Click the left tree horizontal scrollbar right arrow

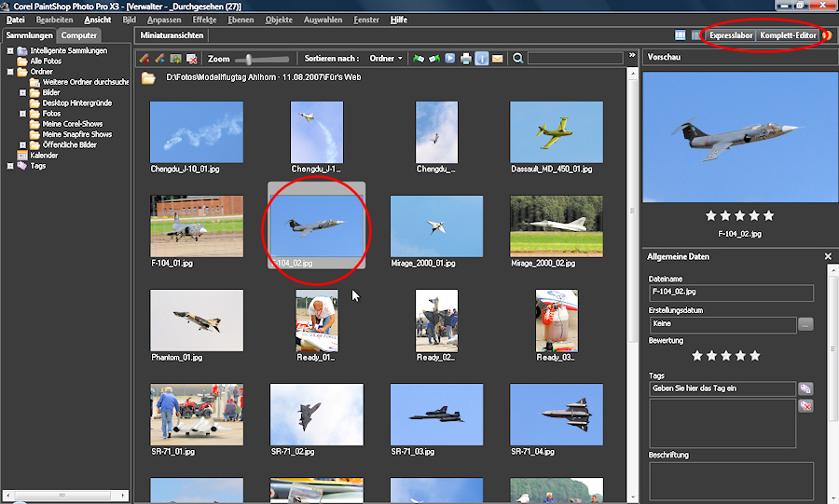[123, 496]
